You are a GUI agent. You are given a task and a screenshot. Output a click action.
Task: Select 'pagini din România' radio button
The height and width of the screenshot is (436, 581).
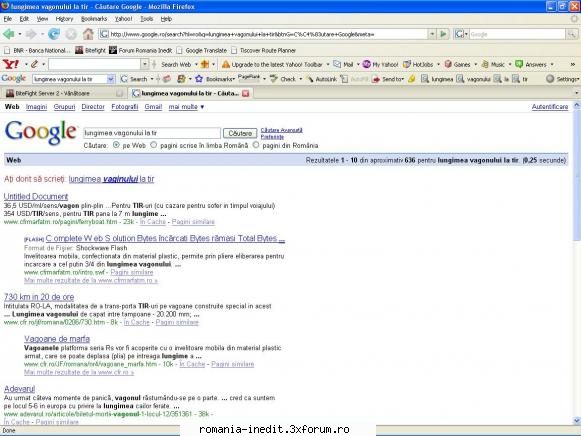pos(256,145)
